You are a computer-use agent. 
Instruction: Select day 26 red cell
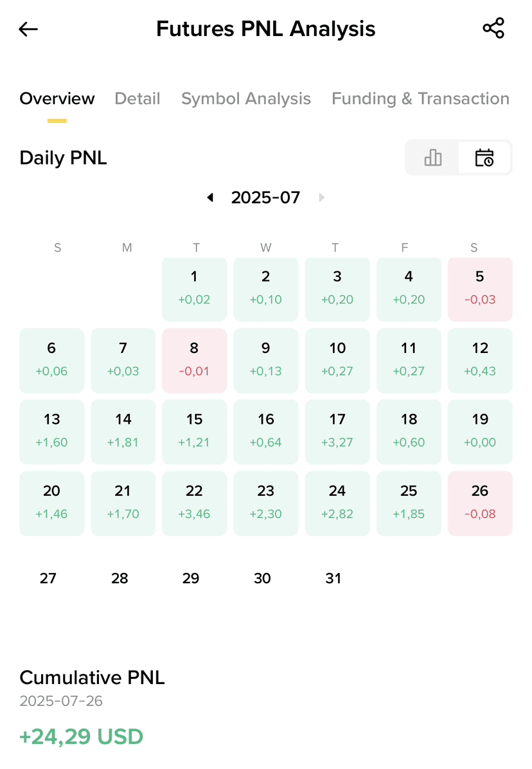(480, 503)
